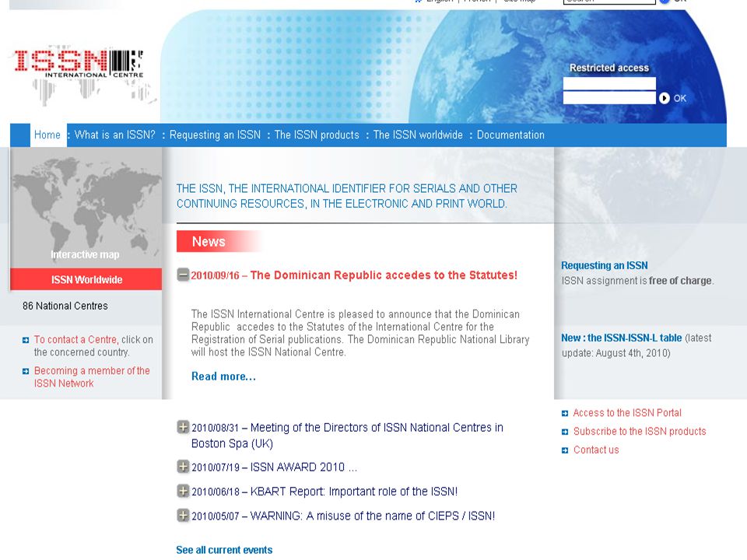Open the Documentation menu
This screenshot has width=747, height=560.
[510, 135]
